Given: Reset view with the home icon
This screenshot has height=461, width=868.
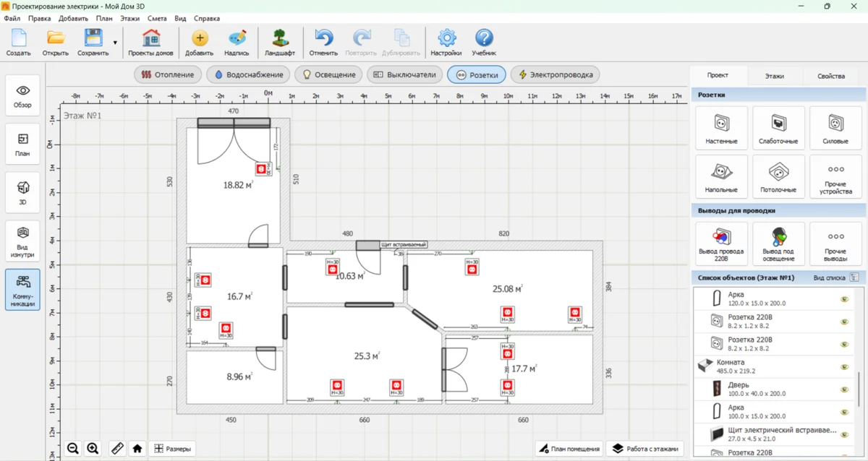Looking at the screenshot, I should [137, 449].
